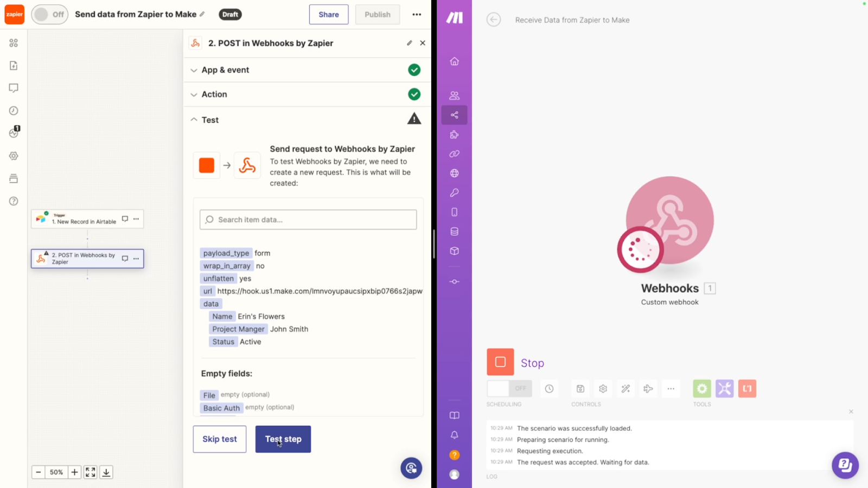Expand the App & event section
Screen dimensions: 868x488
pyautogui.click(x=307, y=70)
